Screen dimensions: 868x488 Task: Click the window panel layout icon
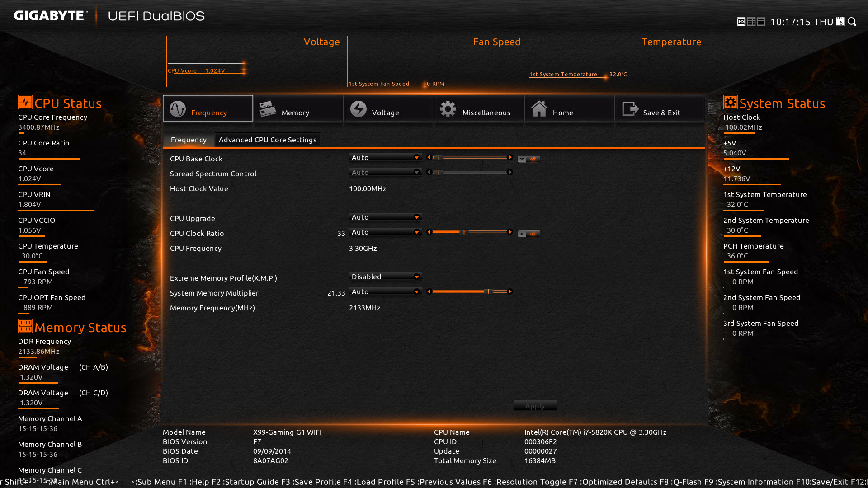(761, 22)
